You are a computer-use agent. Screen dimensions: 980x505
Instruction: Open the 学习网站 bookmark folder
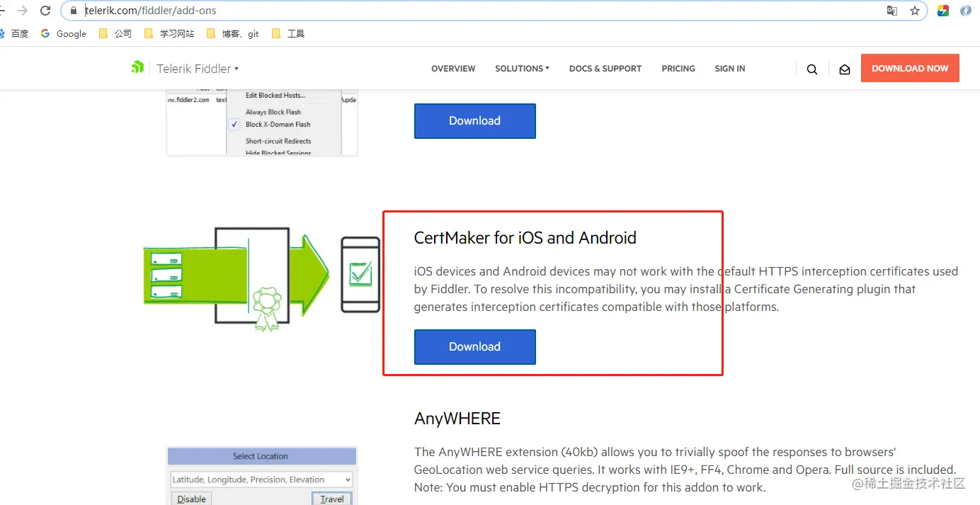[x=169, y=33]
